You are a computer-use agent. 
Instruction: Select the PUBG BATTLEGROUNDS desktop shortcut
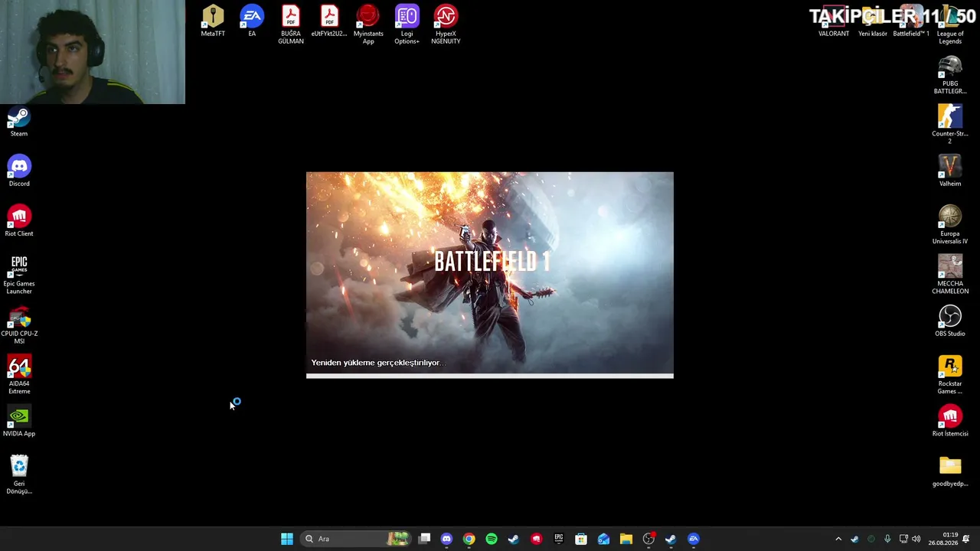[950, 75]
